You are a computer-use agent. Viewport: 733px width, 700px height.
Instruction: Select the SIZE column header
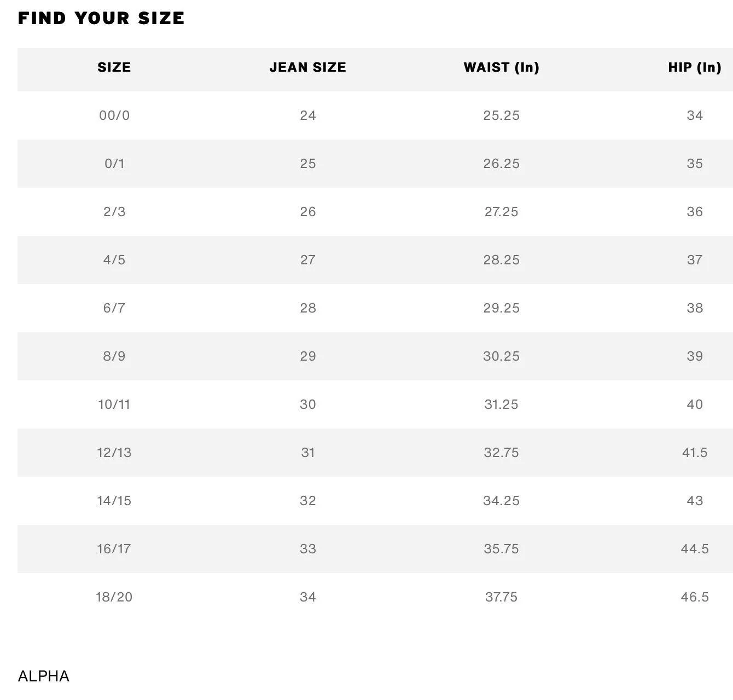114,67
